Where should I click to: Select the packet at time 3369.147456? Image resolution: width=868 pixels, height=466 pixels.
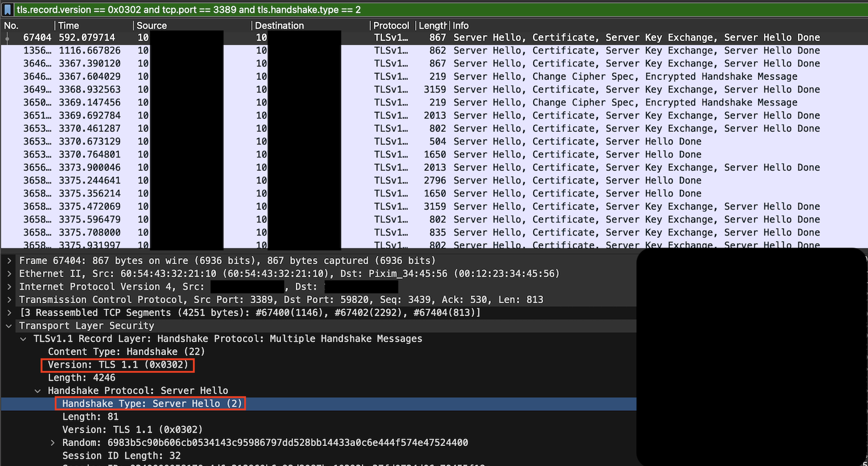point(434,103)
